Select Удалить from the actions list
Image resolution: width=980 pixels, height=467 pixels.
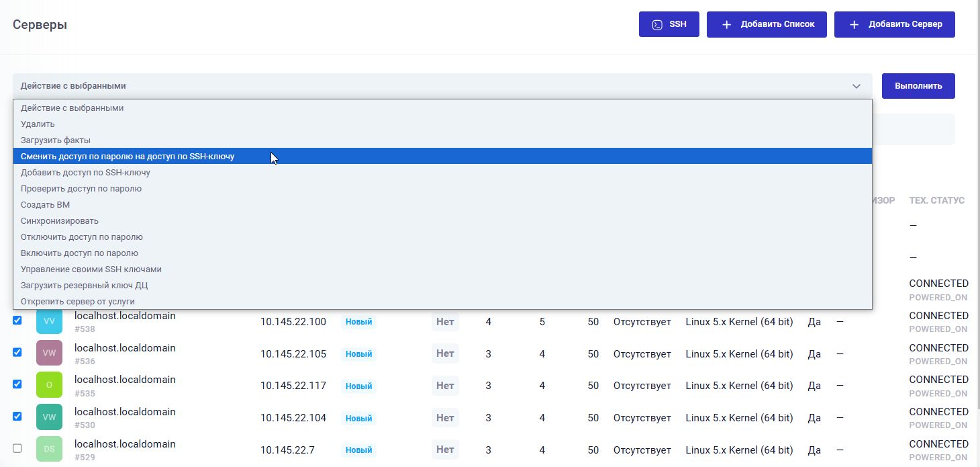tap(38, 124)
